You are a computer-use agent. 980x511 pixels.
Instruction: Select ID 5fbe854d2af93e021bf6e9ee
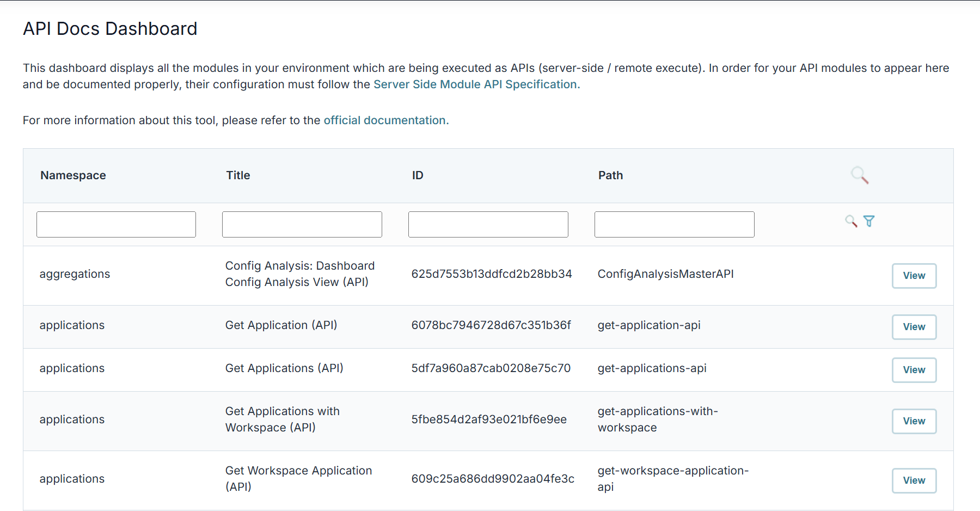coord(489,419)
